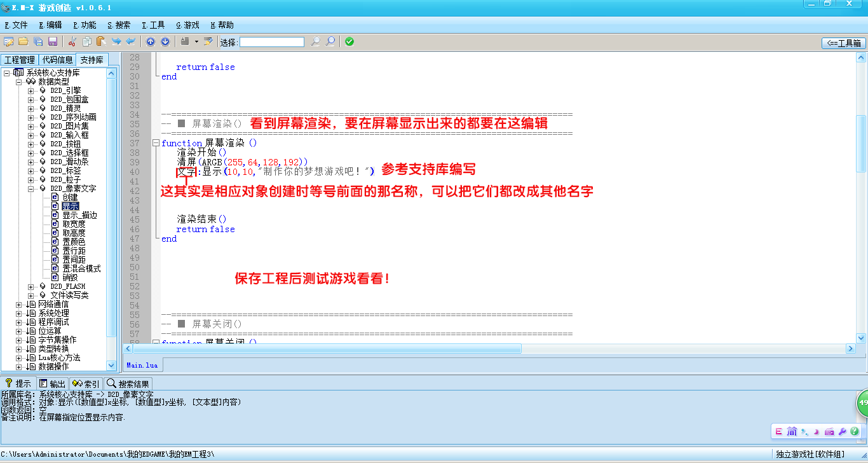Image resolution: width=868 pixels, height=463 pixels.
Task: Open the 搜索结果 tab
Action: coord(128,384)
